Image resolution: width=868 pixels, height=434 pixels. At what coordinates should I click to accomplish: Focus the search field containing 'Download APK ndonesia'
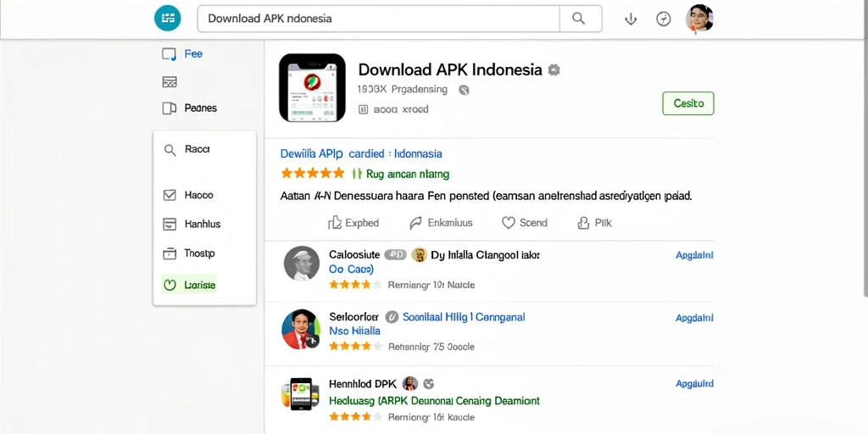379,19
